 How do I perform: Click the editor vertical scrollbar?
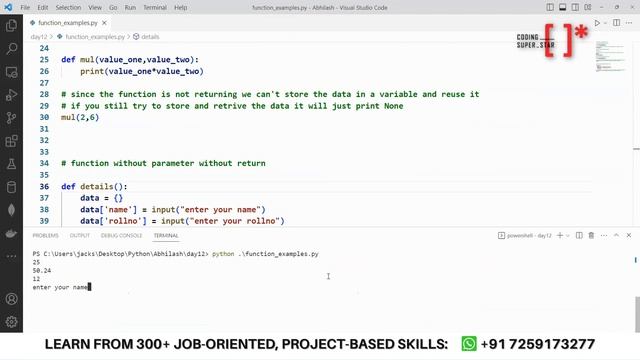pyautogui.click(x=636, y=134)
